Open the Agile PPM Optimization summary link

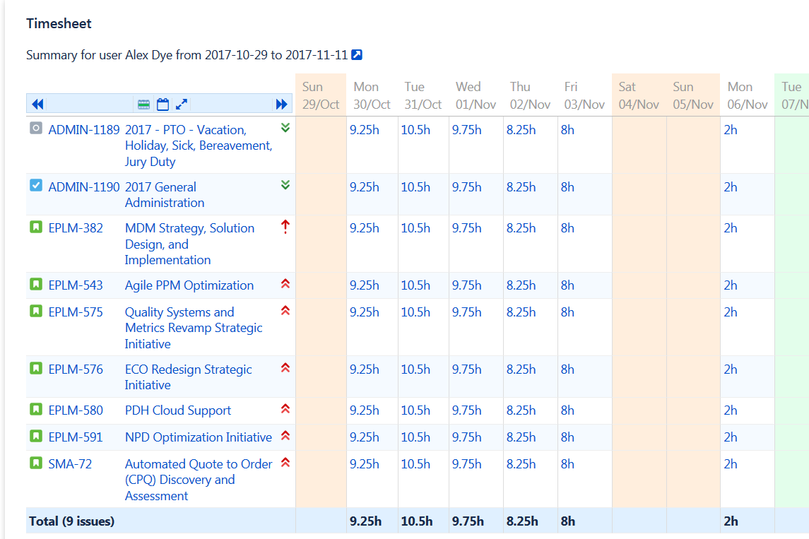click(x=189, y=286)
